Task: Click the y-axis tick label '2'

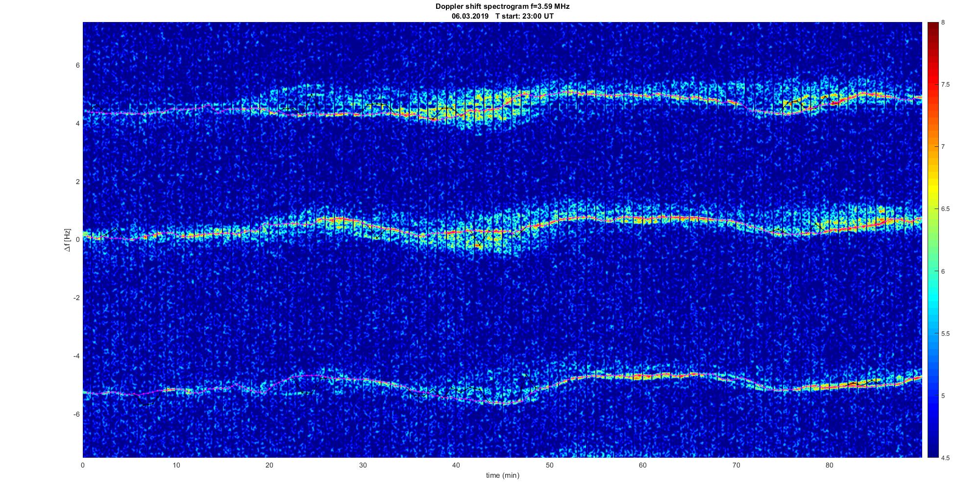Action: click(78, 182)
